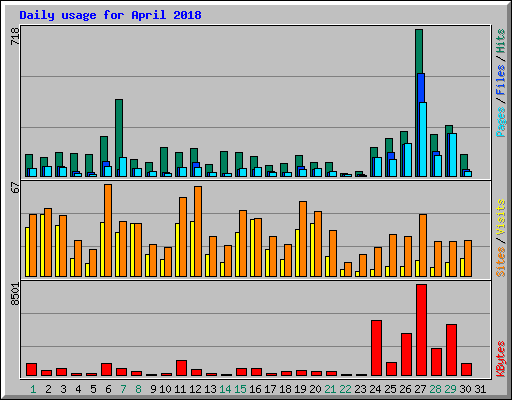Click the day 31 axis label
The height and width of the screenshot is (400, 512).
480,389
